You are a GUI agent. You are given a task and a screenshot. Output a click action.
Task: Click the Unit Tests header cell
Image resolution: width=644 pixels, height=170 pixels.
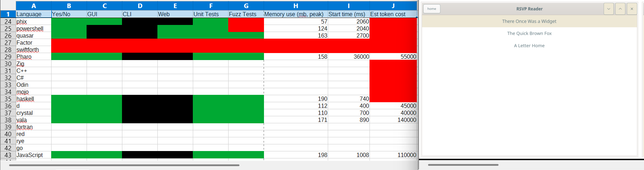pos(211,14)
